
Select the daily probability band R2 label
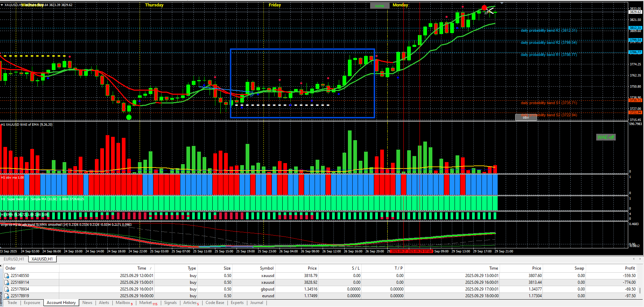tap(549, 42)
